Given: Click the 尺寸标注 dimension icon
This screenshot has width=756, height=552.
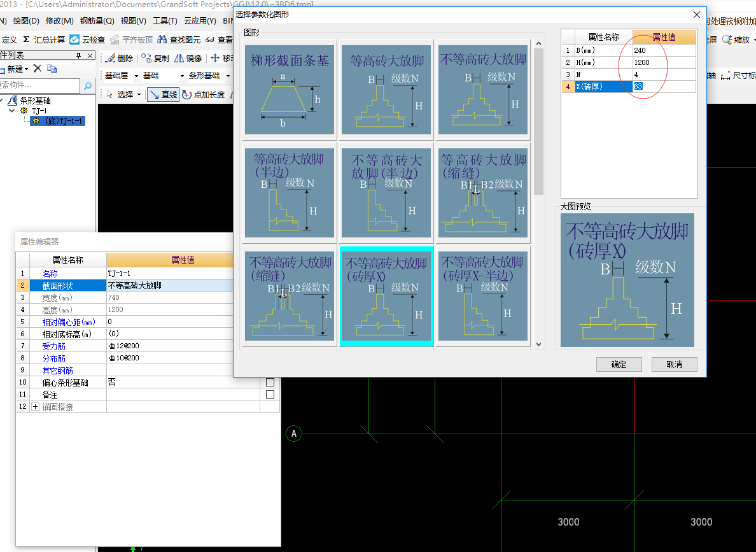Looking at the screenshot, I should (x=725, y=76).
